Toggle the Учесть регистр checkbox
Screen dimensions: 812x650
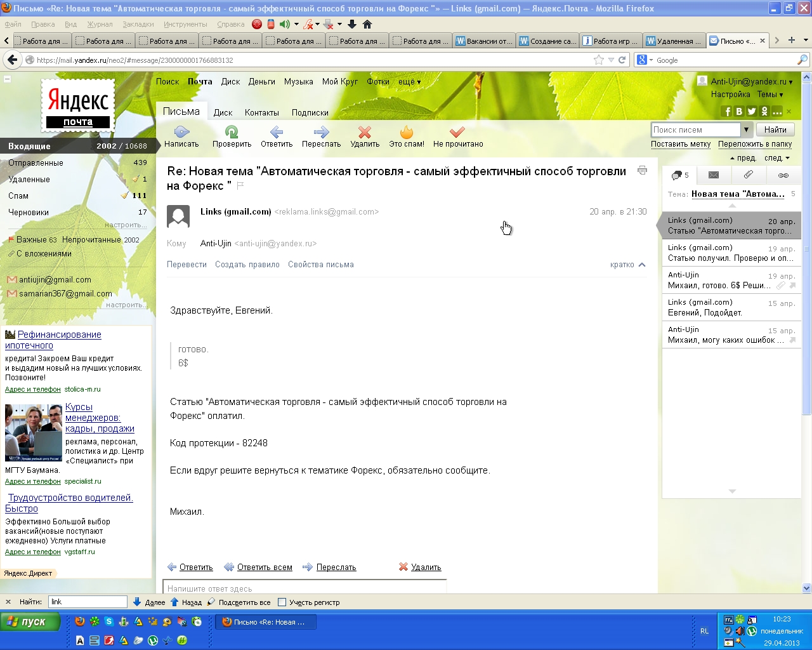(x=282, y=602)
